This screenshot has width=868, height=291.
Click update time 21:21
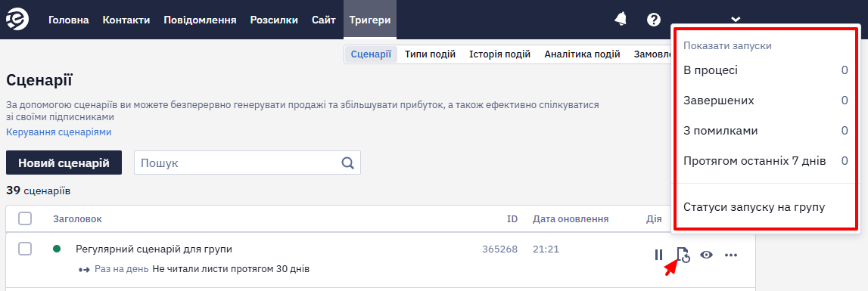[x=546, y=249]
